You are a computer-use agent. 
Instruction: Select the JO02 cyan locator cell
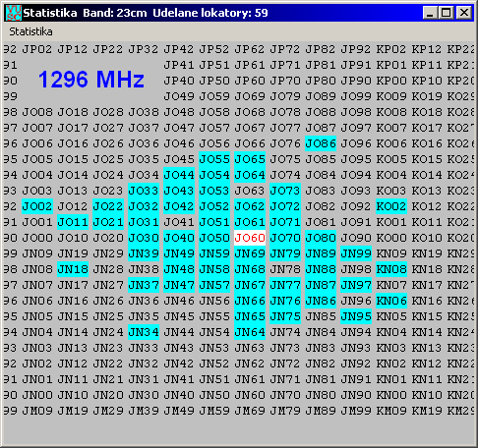[x=37, y=206]
